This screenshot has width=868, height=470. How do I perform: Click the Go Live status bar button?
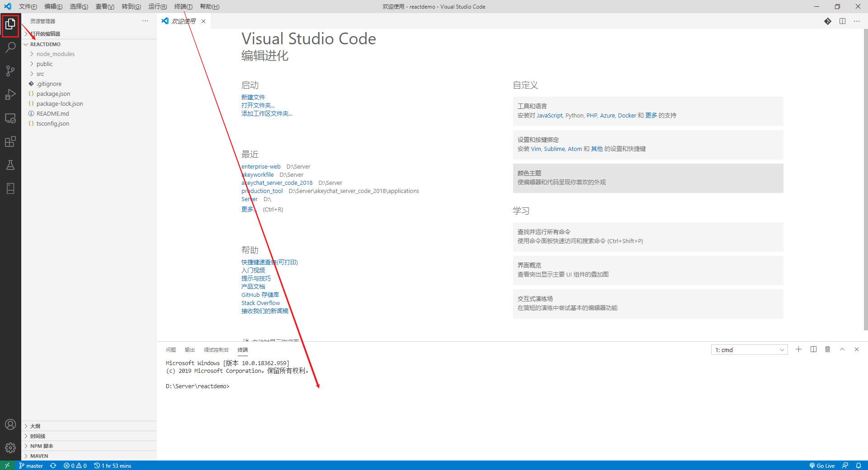click(x=822, y=465)
